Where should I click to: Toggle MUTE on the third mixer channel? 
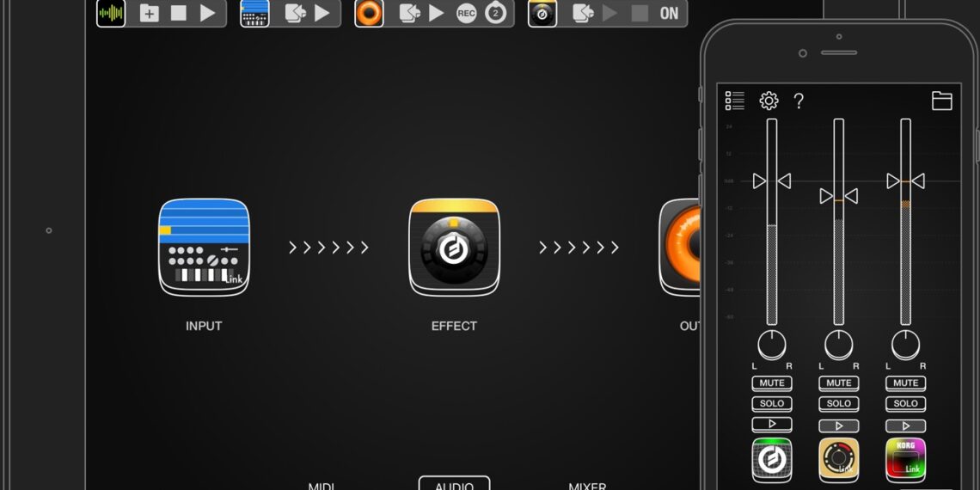tap(905, 383)
